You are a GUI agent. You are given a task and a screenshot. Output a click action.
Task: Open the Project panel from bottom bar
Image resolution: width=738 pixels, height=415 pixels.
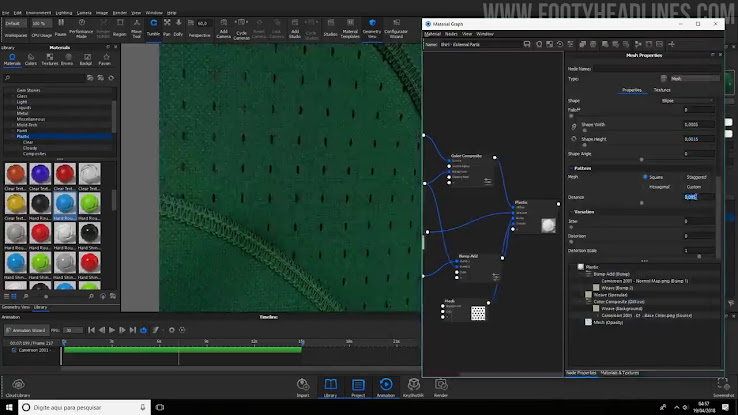tap(358, 388)
